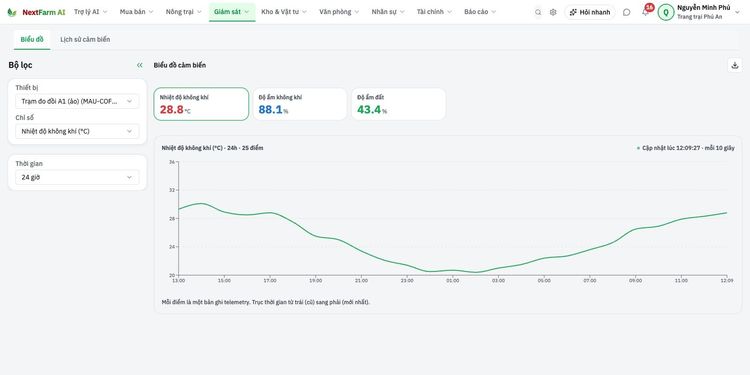Expand the Thiết bị device dropdown
This screenshot has height=375, width=750.
(x=77, y=101)
